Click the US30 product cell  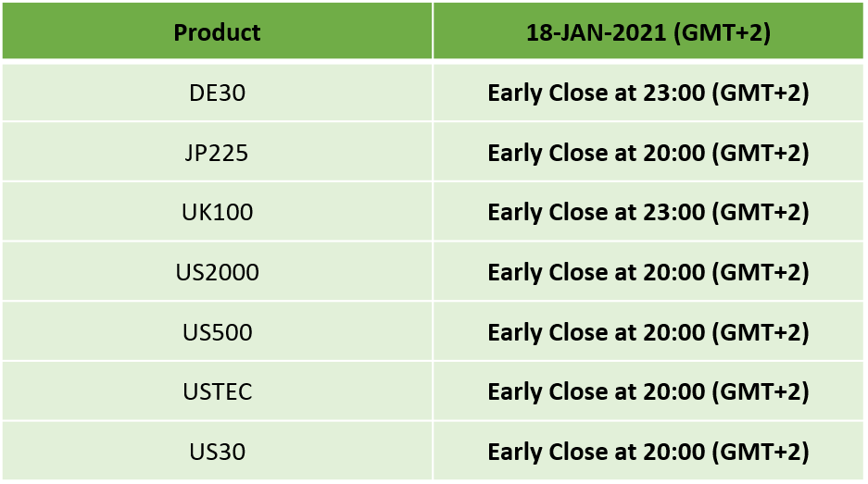tap(217, 451)
